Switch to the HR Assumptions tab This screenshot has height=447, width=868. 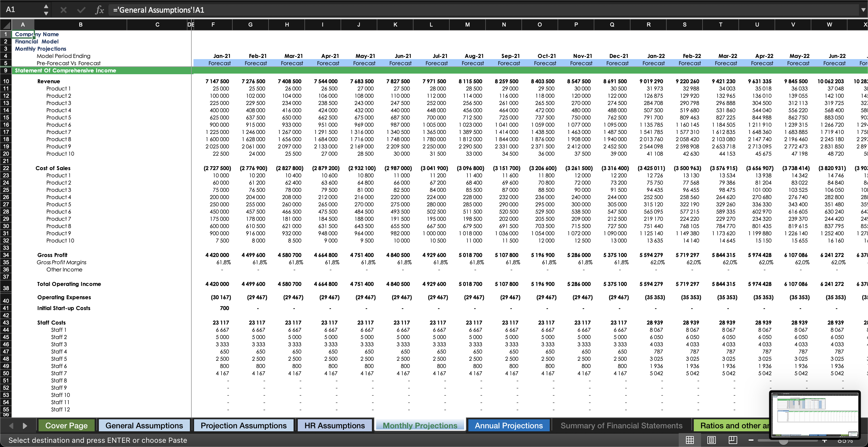tap(334, 425)
